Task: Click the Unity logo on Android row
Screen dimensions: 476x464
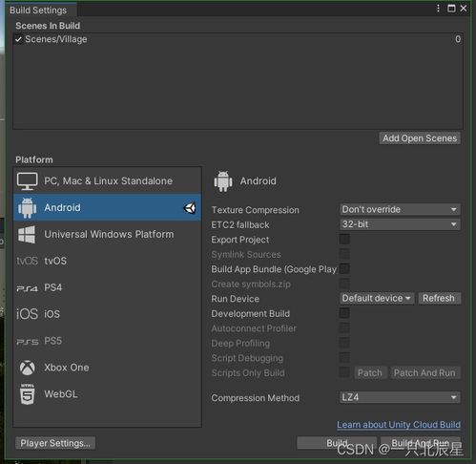Action: click(190, 208)
